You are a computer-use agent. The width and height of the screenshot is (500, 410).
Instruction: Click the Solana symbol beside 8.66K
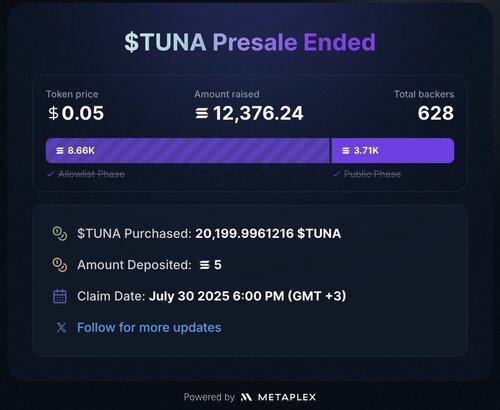[60, 151]
